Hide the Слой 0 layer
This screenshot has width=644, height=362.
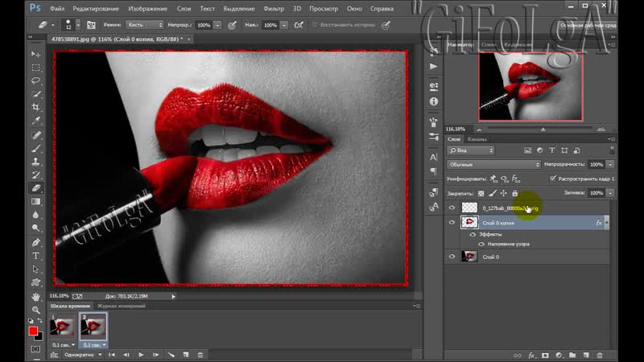pyautogui.click(x=452, y=256)
